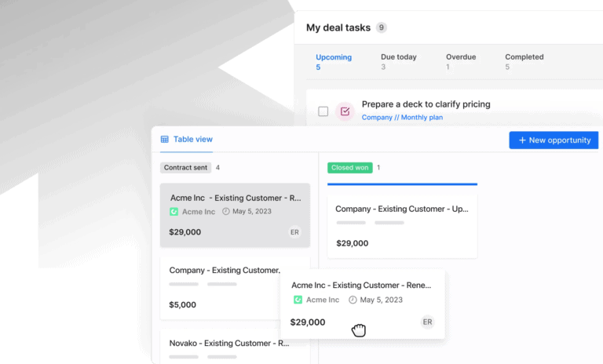Click the $5,000 deal amount
This screenshot has height=364, width=603.
tap(183, 305)
